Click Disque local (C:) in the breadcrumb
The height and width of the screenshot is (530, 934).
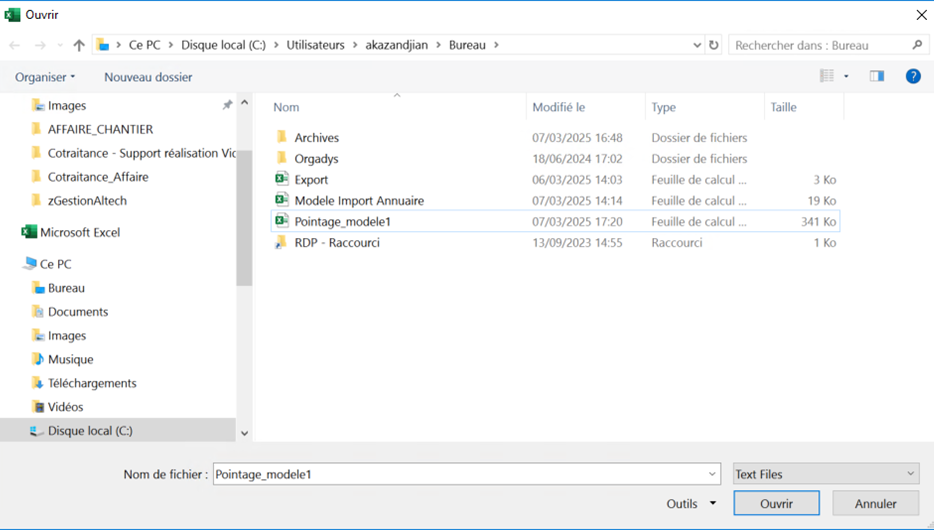(223, 45)
